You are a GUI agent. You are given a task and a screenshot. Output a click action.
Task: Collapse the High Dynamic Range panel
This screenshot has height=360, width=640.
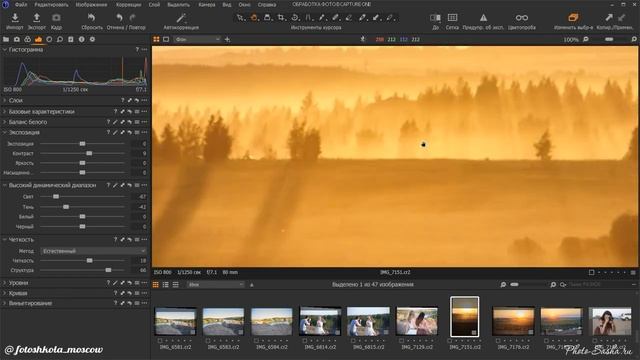coord(4,185)
